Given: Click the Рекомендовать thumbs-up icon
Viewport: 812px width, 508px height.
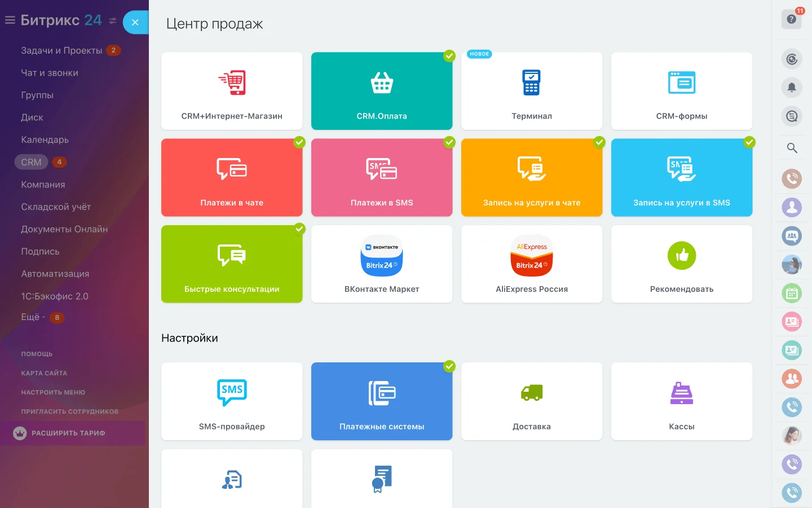Looking at the screenshot, I should pyautogui.click(x=681, y=256).
